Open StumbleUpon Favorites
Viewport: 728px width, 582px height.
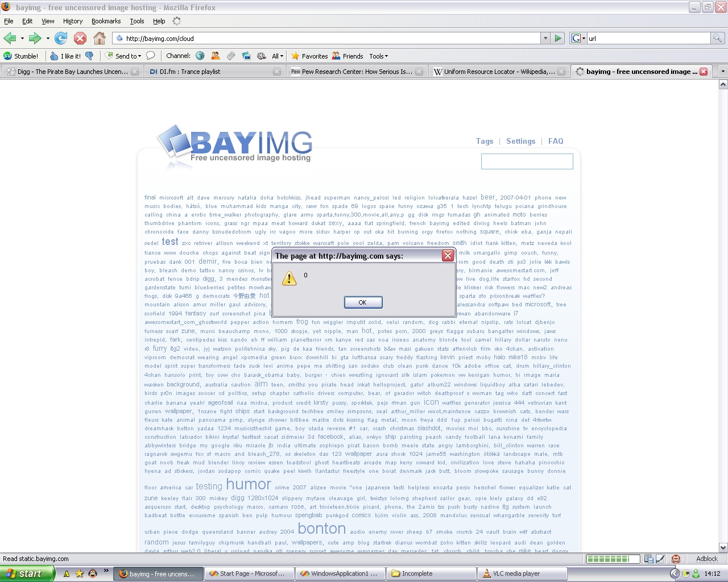click(x=309, y=56)
